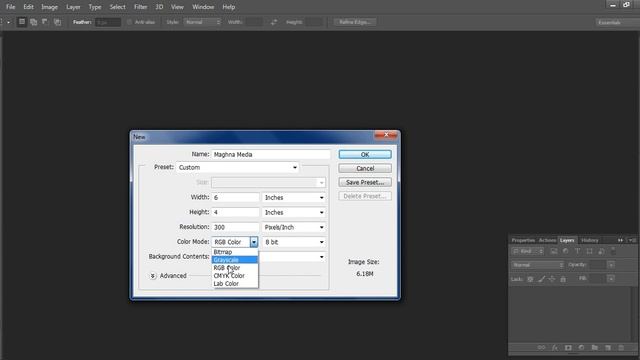Image resolution: width=640 pixels, height=360 pixels.
Task: Expand the Advanced section chevron
Action: (x=153, y=276)
